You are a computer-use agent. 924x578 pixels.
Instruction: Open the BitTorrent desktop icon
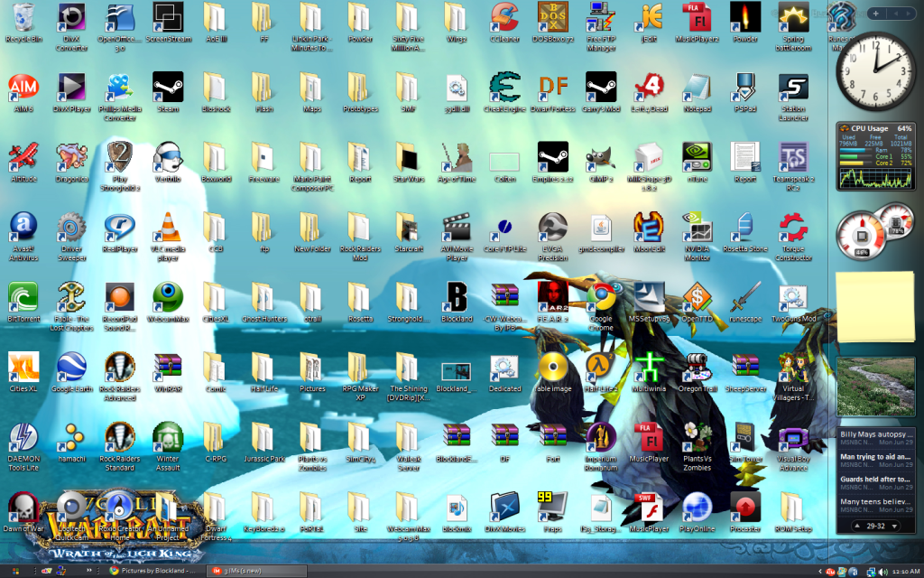point(22,296)
